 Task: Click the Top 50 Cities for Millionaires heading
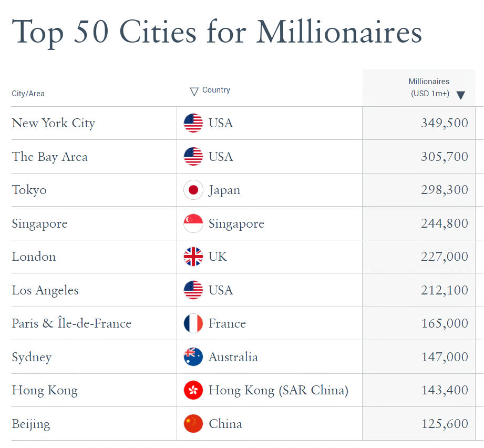click(x=217, y=32)
